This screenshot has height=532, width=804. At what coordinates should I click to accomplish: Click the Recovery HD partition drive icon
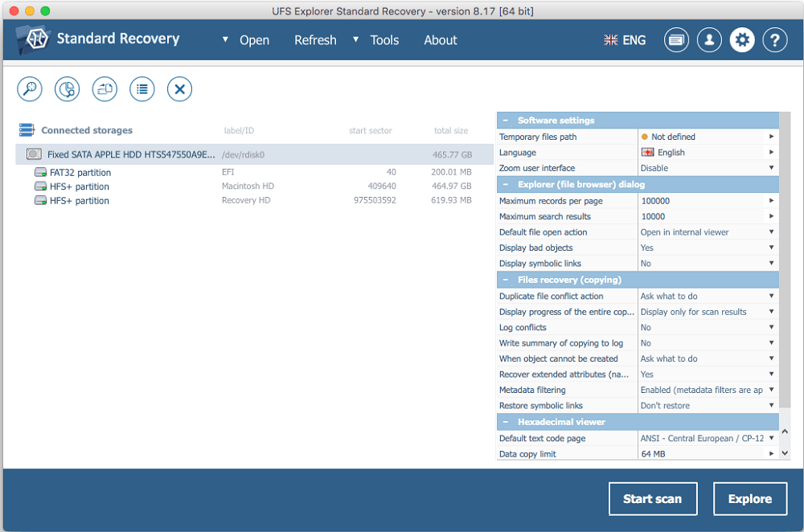coord(40,200)
